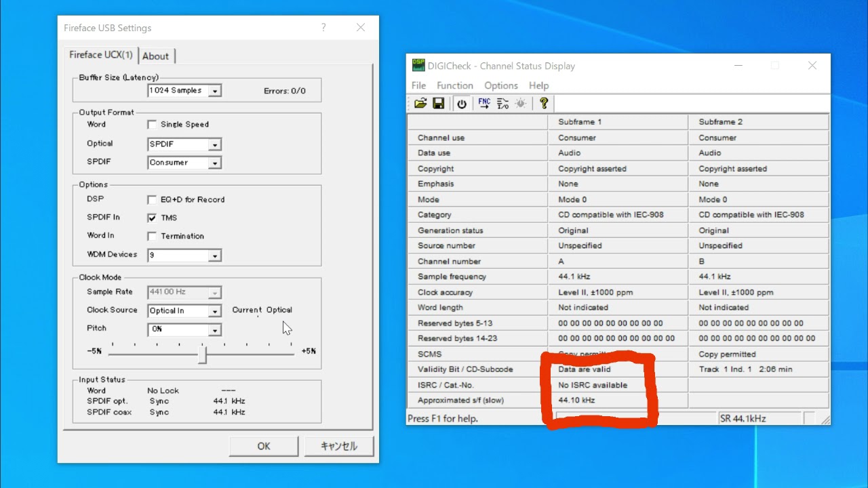This screenshot has width=868, height=488.
Task: Click the Errors: 0/0 text
Action: [x=285, y=91]
